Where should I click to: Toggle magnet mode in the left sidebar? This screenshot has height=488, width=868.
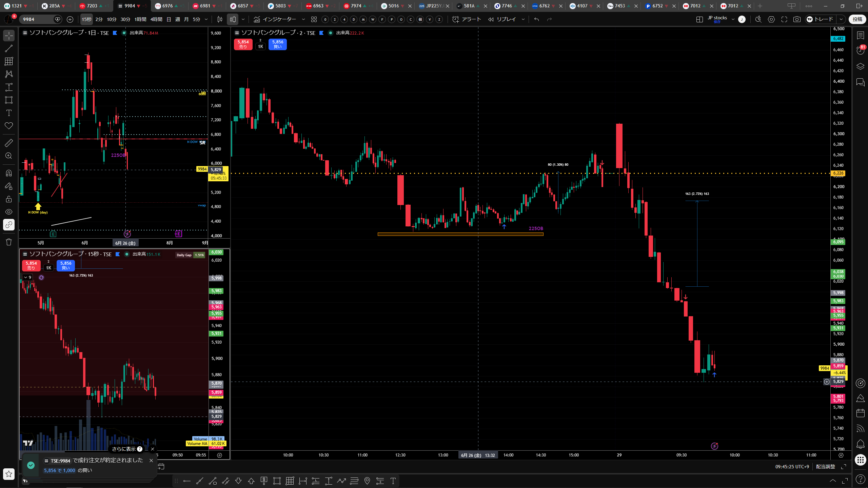click(9, 173)
